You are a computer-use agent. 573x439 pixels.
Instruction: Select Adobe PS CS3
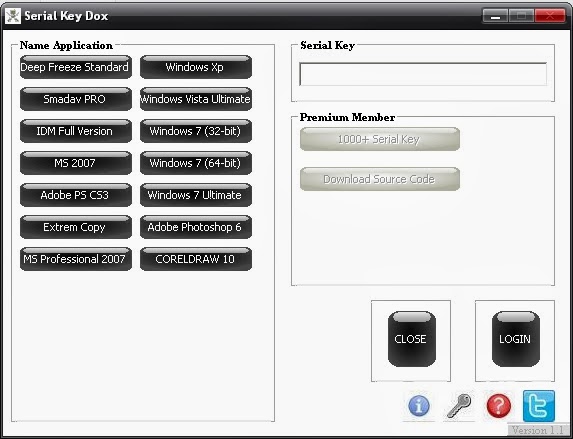click(76, 195)
